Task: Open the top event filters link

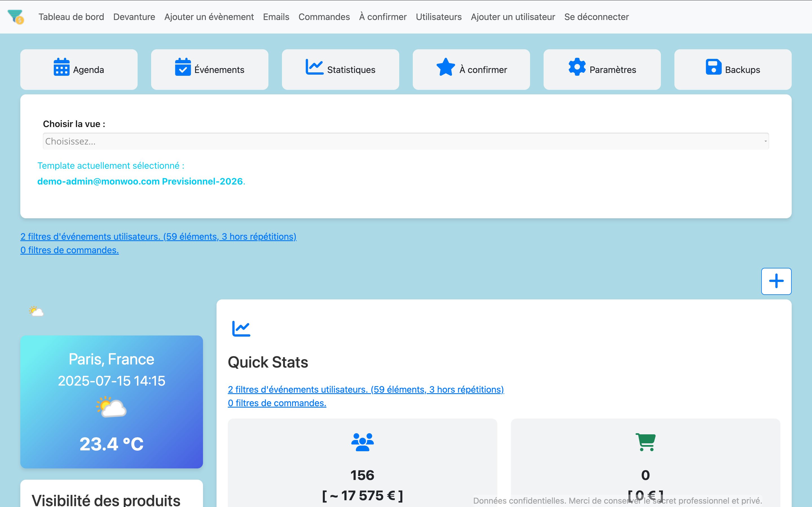Action: click(158, 236)
